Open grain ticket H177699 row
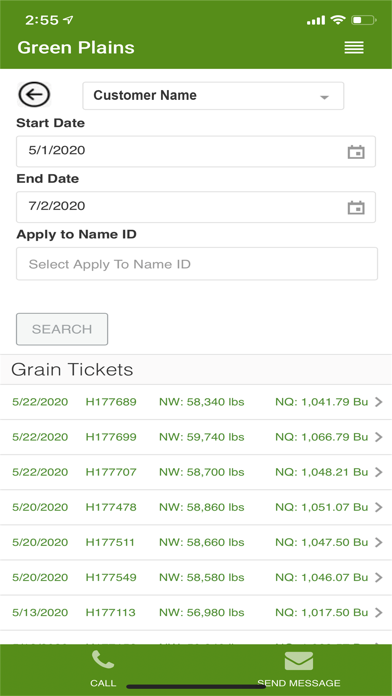 tap(196, 437)
